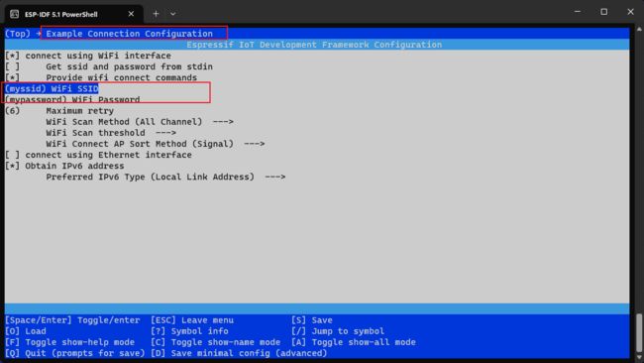Minimize the PowerShell window
The width and height of the screenshot is (644, 363).
point(578,12)
